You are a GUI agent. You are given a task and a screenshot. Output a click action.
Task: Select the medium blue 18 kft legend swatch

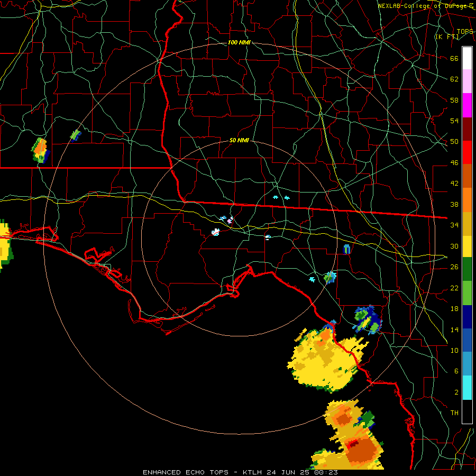[467, 340]
